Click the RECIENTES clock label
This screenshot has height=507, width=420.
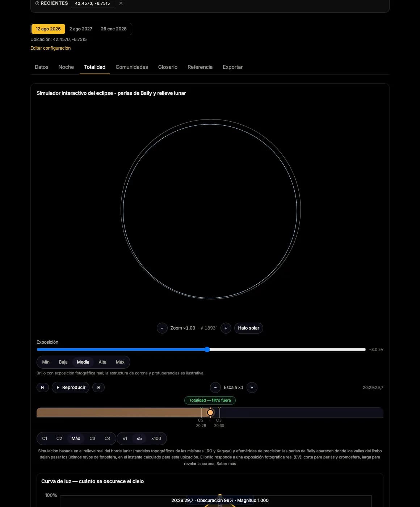(x=51, y=3)
